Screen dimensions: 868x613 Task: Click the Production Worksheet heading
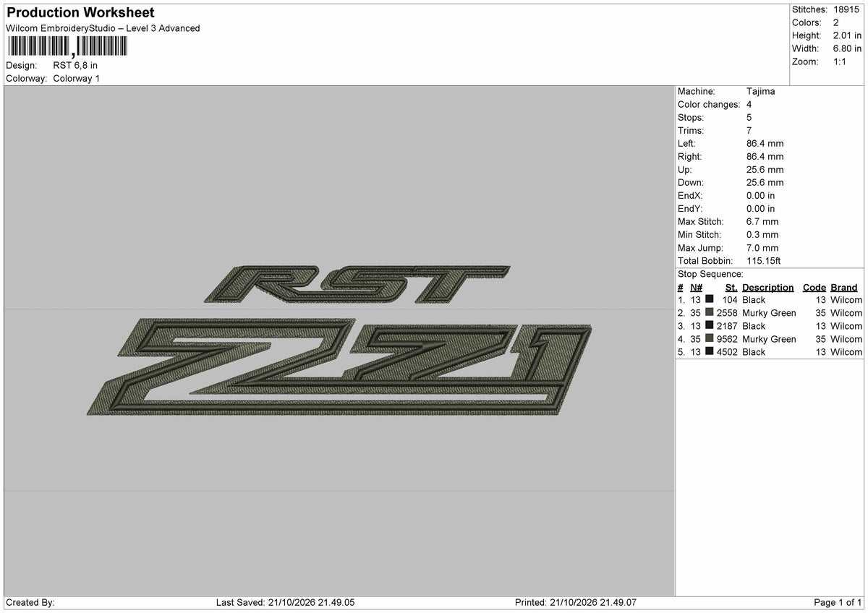(x=80, y=13)
